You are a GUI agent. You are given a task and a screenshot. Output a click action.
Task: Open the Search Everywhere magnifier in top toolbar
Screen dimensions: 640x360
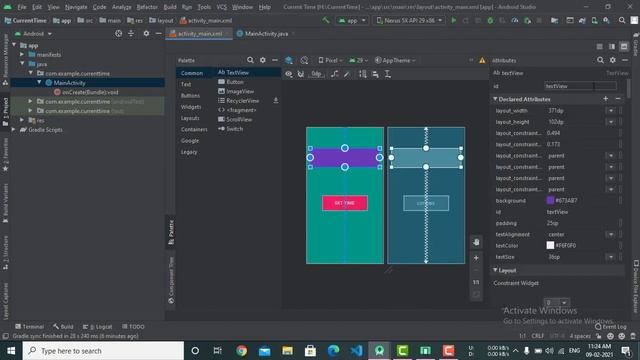click(622, 20)
